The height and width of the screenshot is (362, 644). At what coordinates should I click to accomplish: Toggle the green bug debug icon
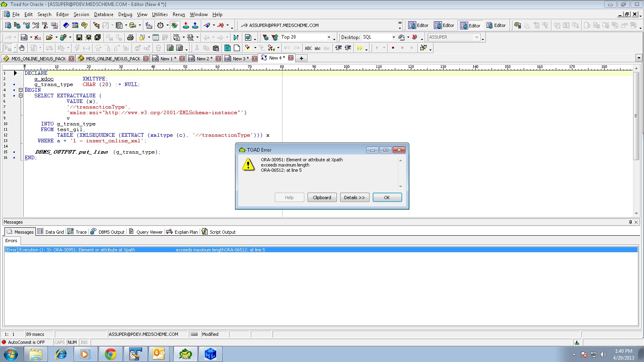point(174,25)
